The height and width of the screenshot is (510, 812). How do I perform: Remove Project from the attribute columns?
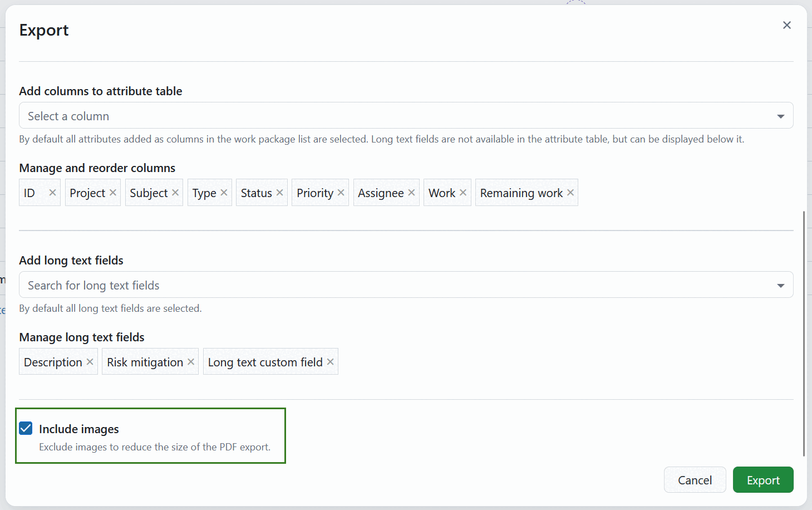[113, 192]
